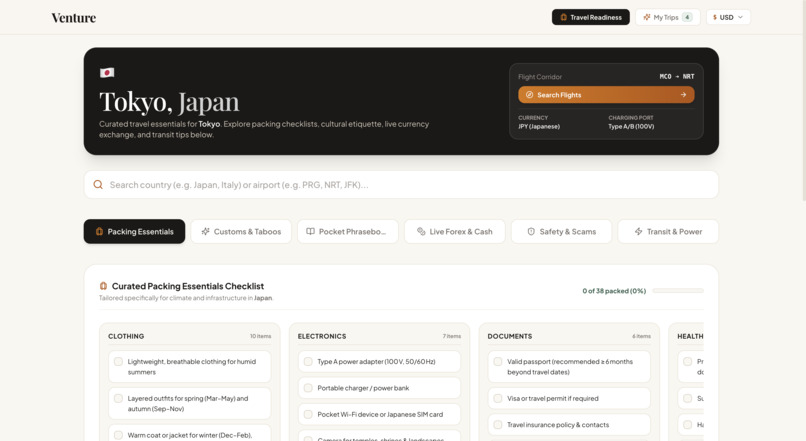This screenshot has height=441, width=806.
Task: Check Portable charger / power bank
Action: click(308, 388)
